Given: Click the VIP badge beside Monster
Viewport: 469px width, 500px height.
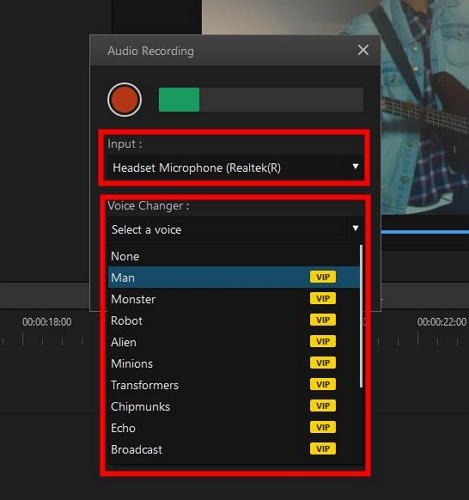Looking at the screenshot, I should [x=323, y=298].
